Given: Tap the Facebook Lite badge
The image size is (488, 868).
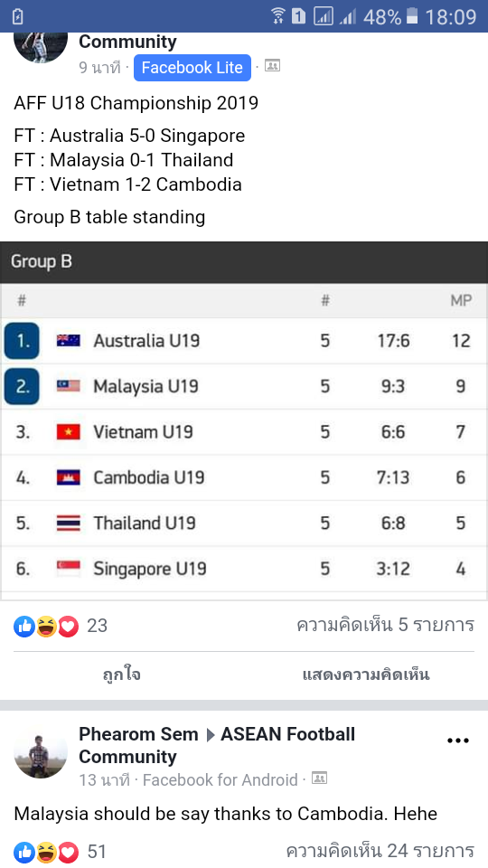Looking at the screenshot, I should click(x=192, y=68).
